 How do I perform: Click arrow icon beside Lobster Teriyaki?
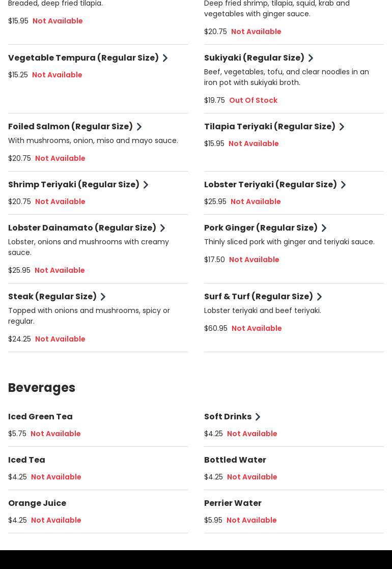[343, 185]
